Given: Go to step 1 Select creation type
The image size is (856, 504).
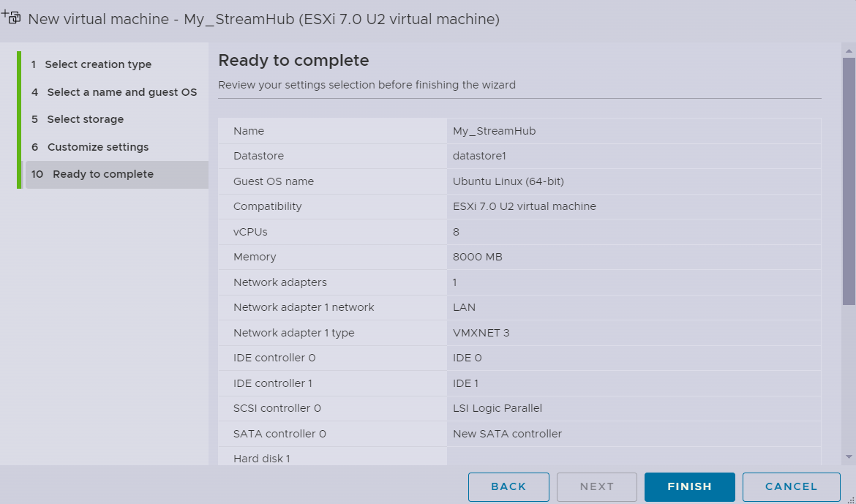Looking at the screenshot, I should [x=98, y=64].
